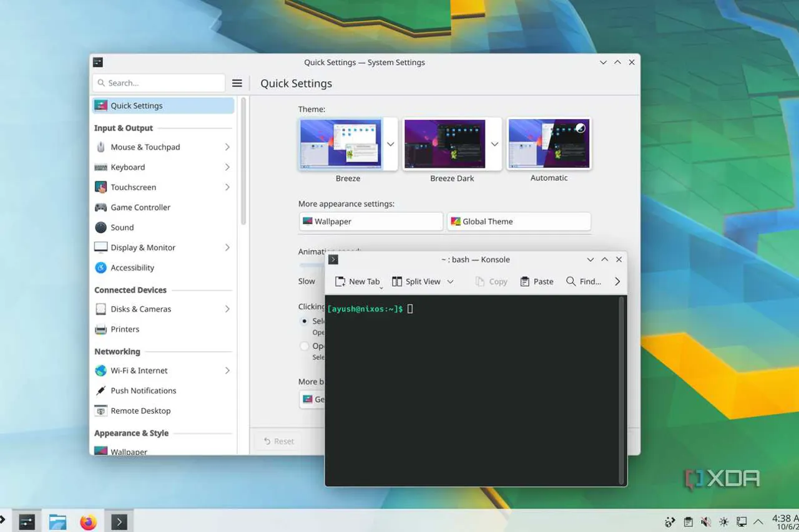
Task: Click the Paste icon in Konsole toolbar
Action: coord(525,281)
